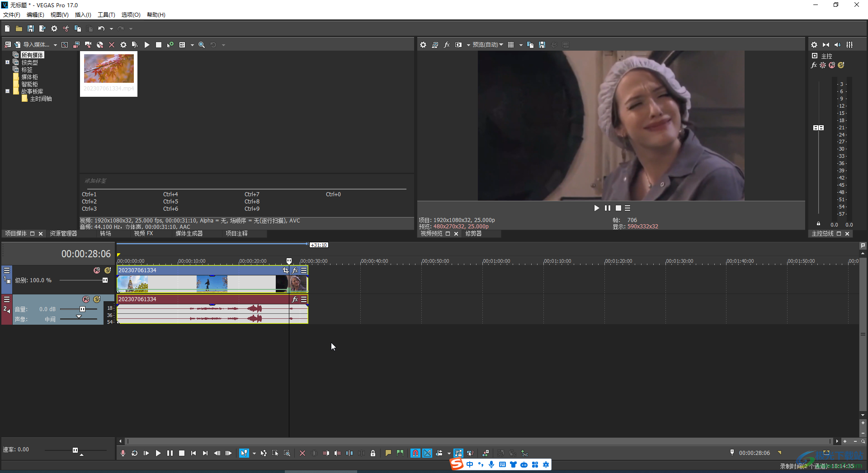Open the audio event FX on the audio clip
Viewport: 868px width, 473px height.
[x=295, y=299]
